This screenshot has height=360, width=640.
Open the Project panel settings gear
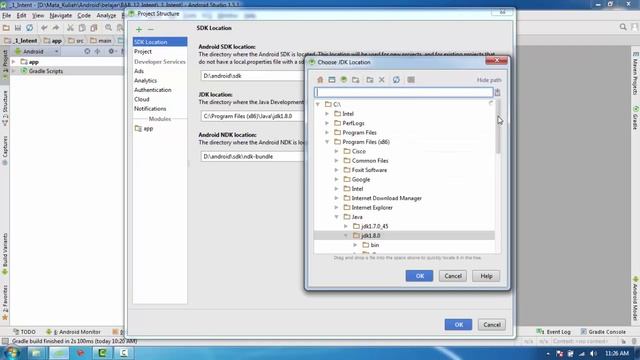click(x=111, y=51)
